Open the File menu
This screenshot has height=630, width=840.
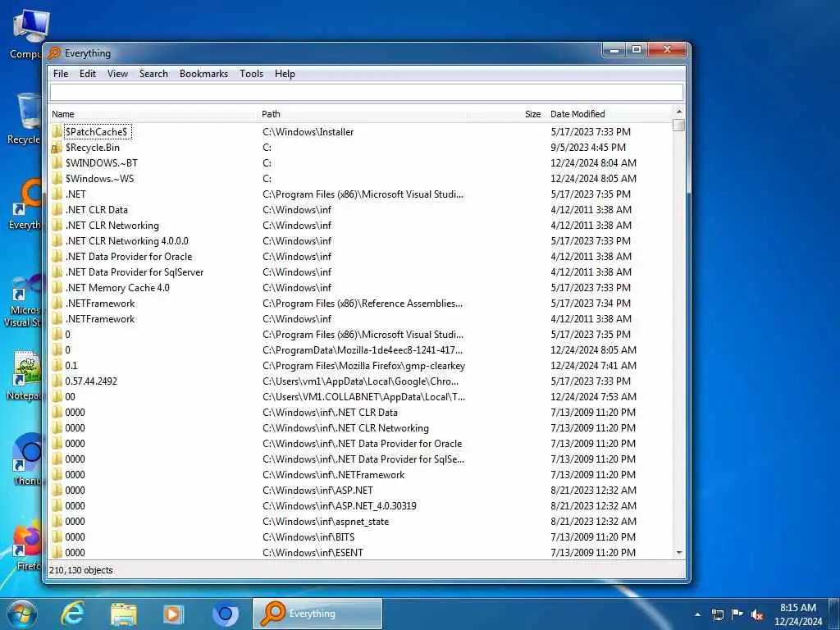[61, 74]
